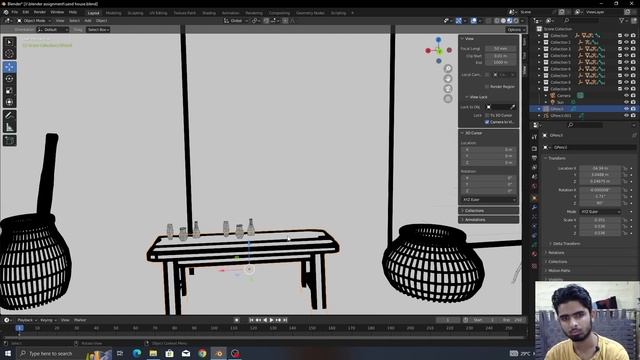Open the timeline Keying popover
640x360 pixels.
tap(48, 320)
